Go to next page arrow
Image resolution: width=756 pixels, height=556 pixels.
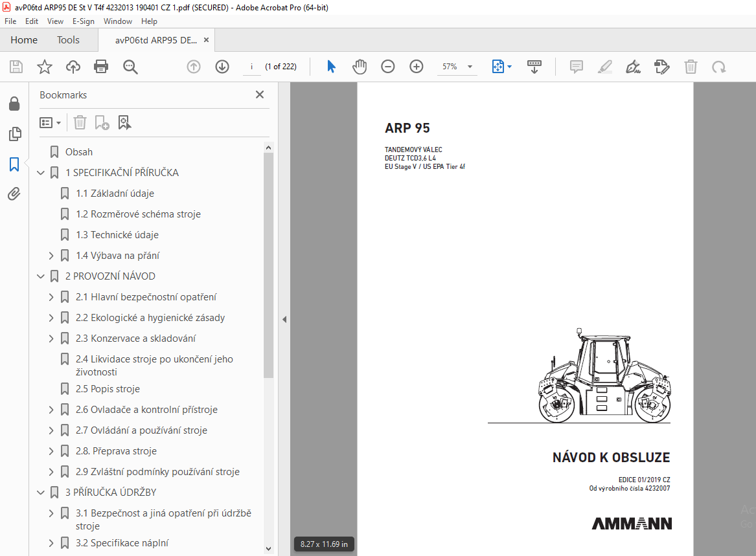pos(222,67)
